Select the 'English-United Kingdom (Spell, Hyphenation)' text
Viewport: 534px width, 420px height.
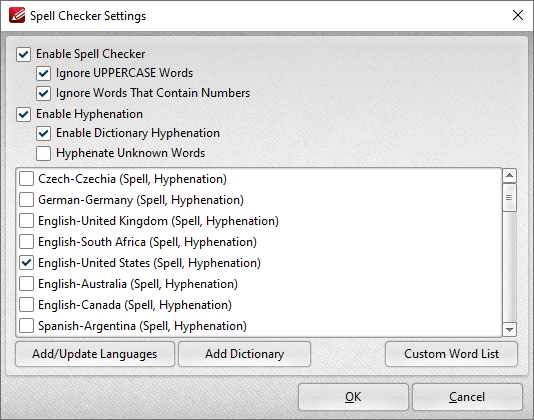[x=158, y=221]
